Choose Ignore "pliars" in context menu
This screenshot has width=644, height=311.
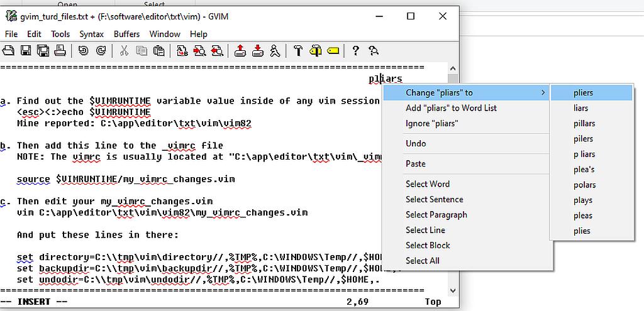(466, 124)
